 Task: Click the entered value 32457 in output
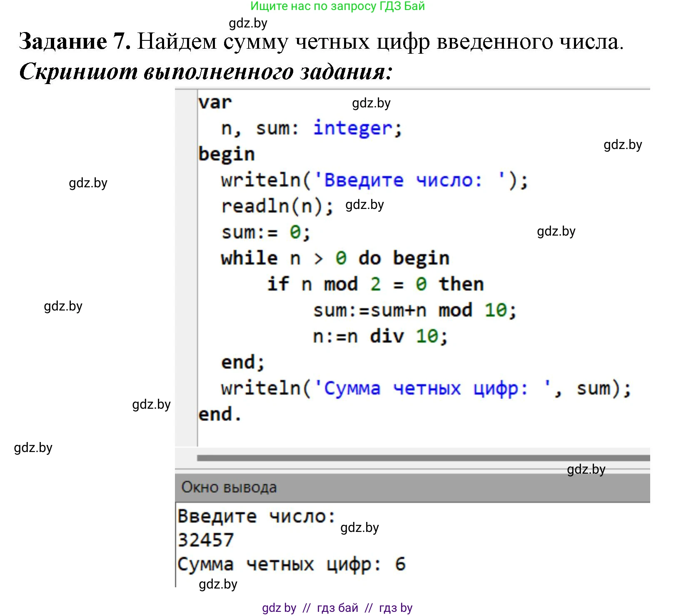(x=206, y=540)
